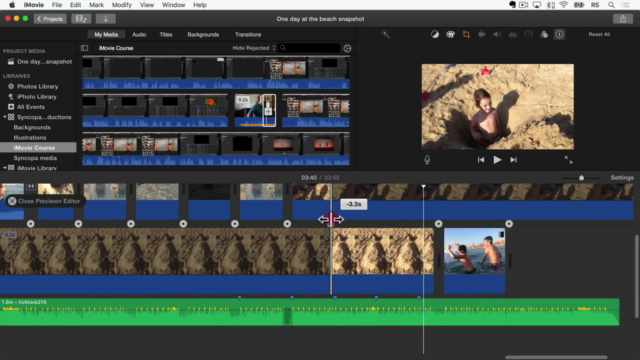The image size is (640, 360).
Task: Show clip information inspector
Action: tap(560, 34)
